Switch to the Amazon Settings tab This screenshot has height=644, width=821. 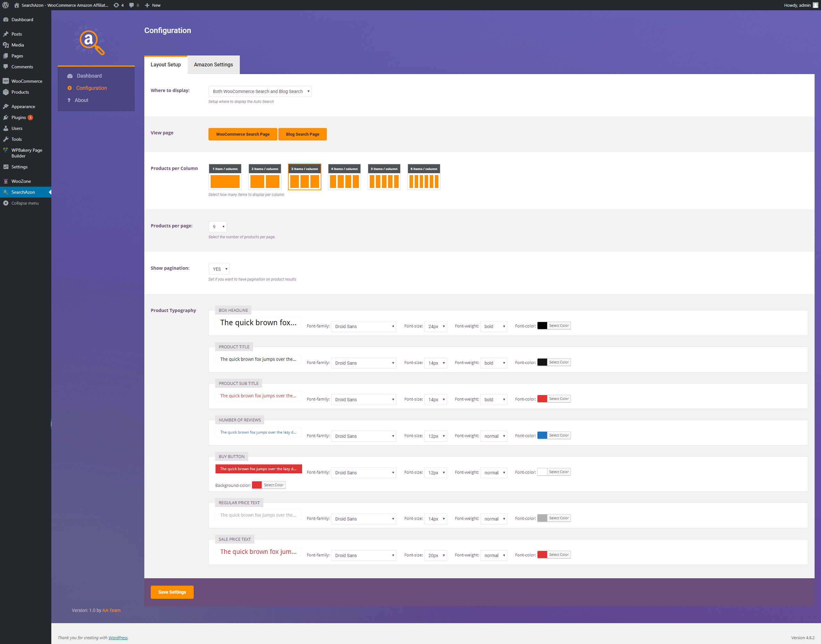point(213,64)
